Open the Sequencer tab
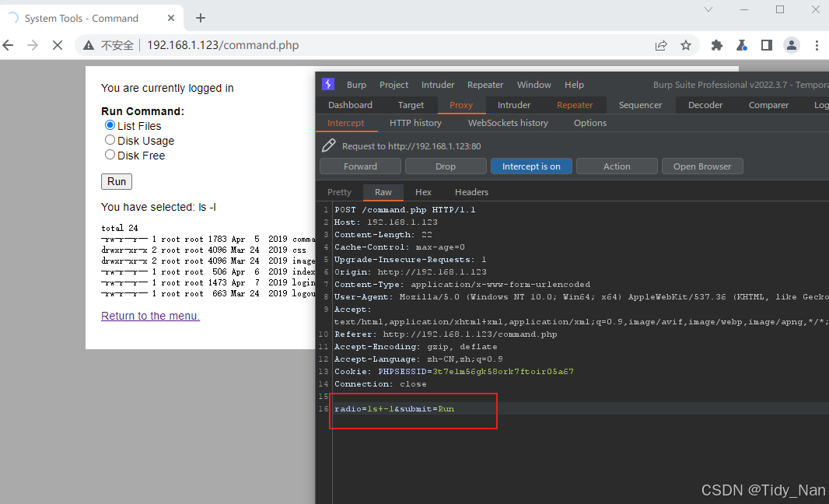Image resolution: width=829 pixels, height=504 pixels. pyautogui.click(x=640, y=105)
